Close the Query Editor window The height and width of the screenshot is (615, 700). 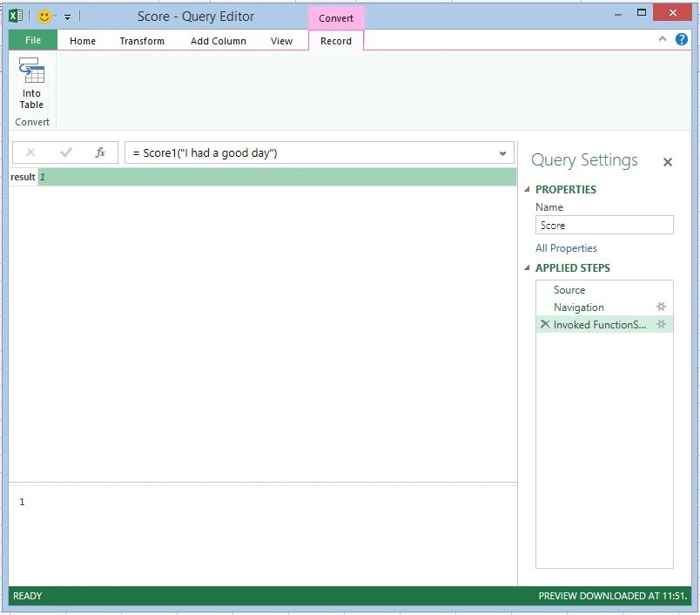673,13
